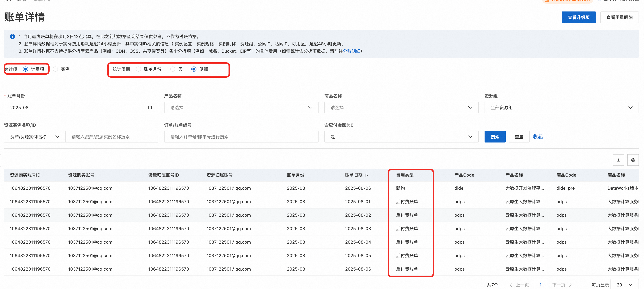Open column settings gear icon
This screenshot has width=644, height=289.
click(x=633, y=160)
